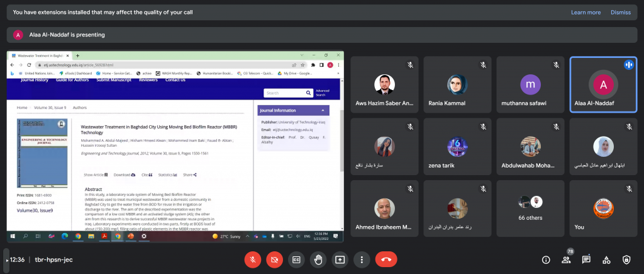644x274 pixels.
Task: Click muthanna safawi's participant tile
Action: (530, 84)
